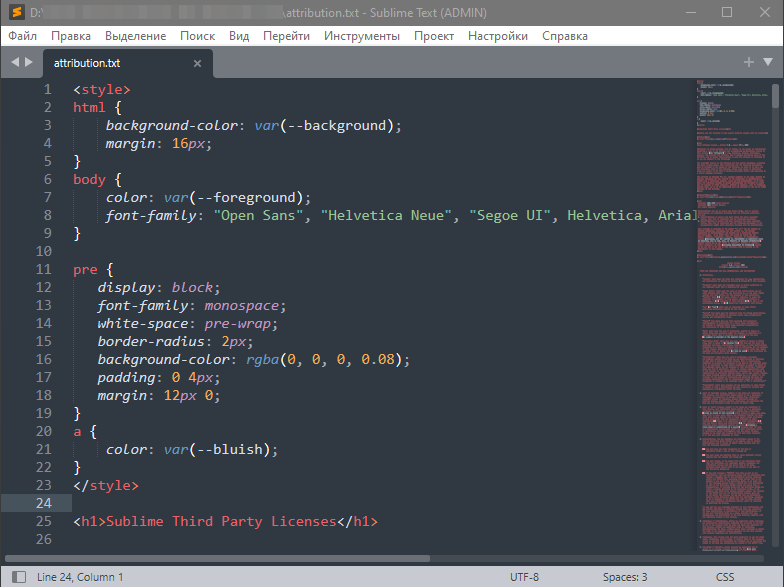Open the Правка menu
The width and height of the screenshot is (784, 587).
71,36
